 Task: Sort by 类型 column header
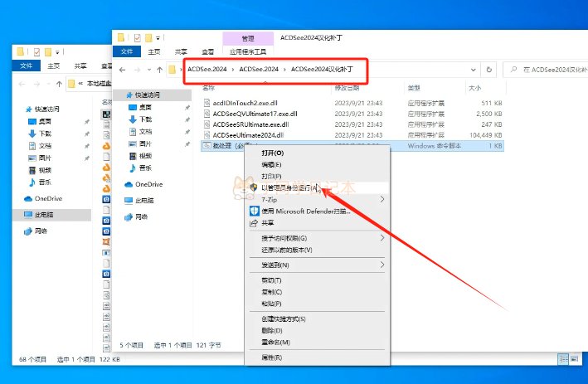click(x=414, y=88)
